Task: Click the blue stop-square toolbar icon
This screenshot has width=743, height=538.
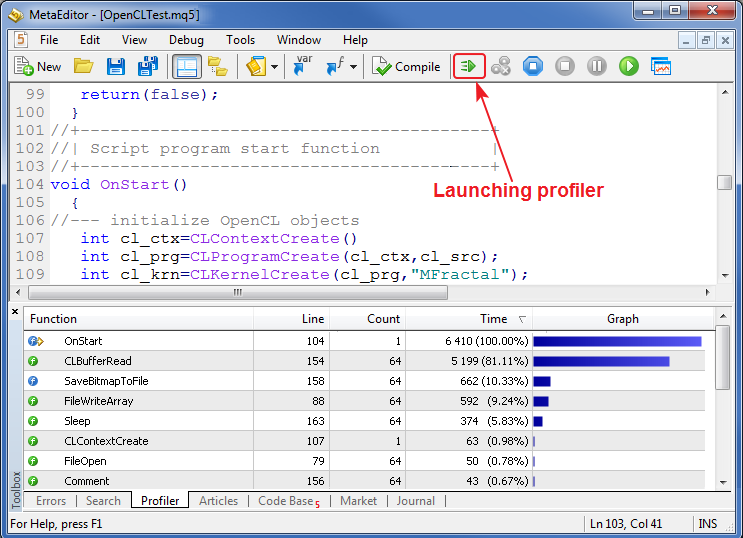Action: (533, 66)
